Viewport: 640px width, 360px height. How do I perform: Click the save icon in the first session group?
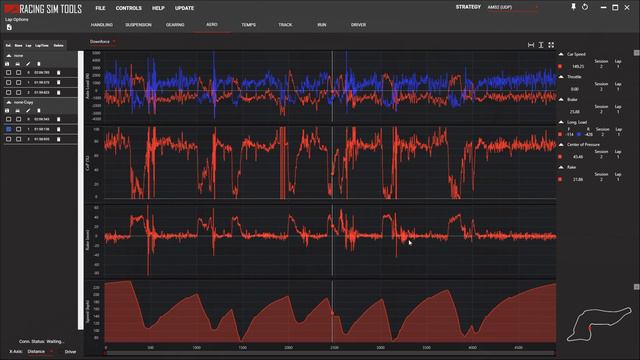click(7, 64)
